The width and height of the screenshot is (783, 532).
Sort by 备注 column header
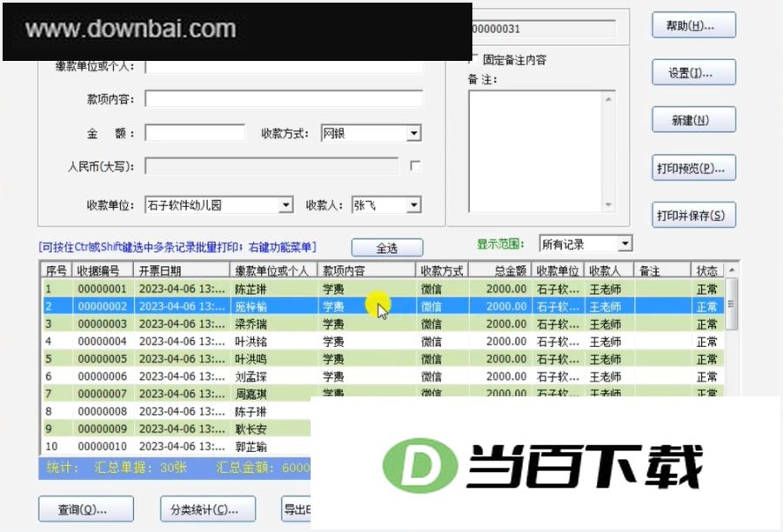click(663, 271)
